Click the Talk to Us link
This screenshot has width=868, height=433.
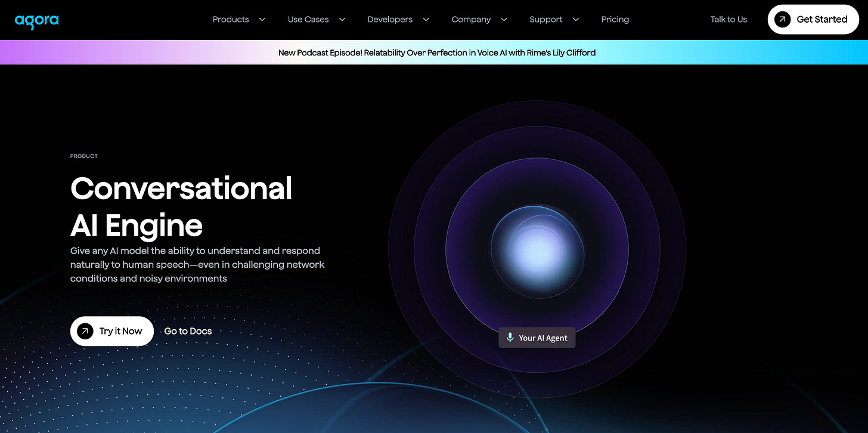point(728,20)
